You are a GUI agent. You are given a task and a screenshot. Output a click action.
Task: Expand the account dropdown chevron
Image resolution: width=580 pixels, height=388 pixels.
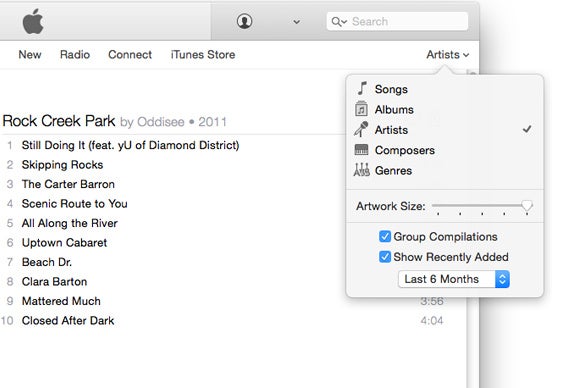coord(296,22)
